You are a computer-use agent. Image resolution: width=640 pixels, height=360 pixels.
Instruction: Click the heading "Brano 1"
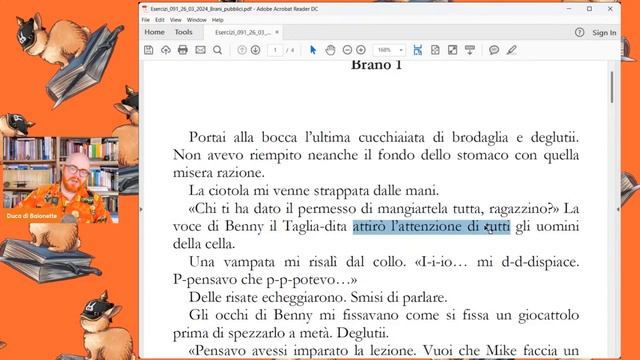376,65
